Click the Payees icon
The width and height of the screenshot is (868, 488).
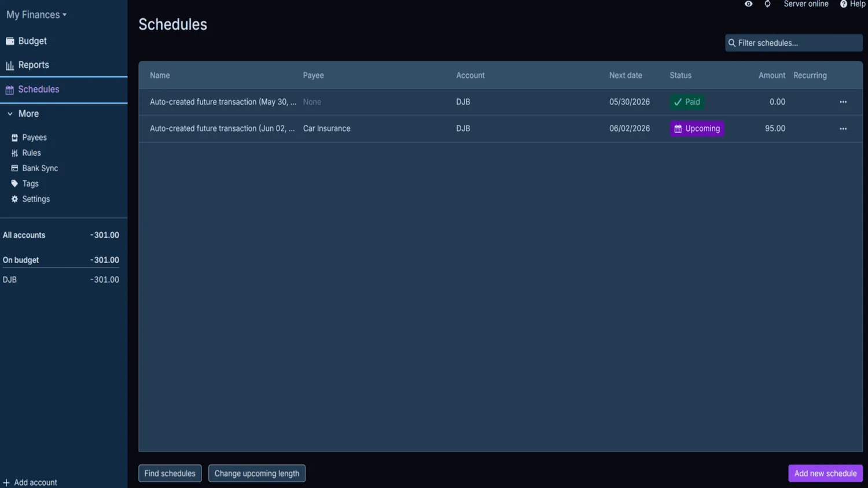coord(14,138)
